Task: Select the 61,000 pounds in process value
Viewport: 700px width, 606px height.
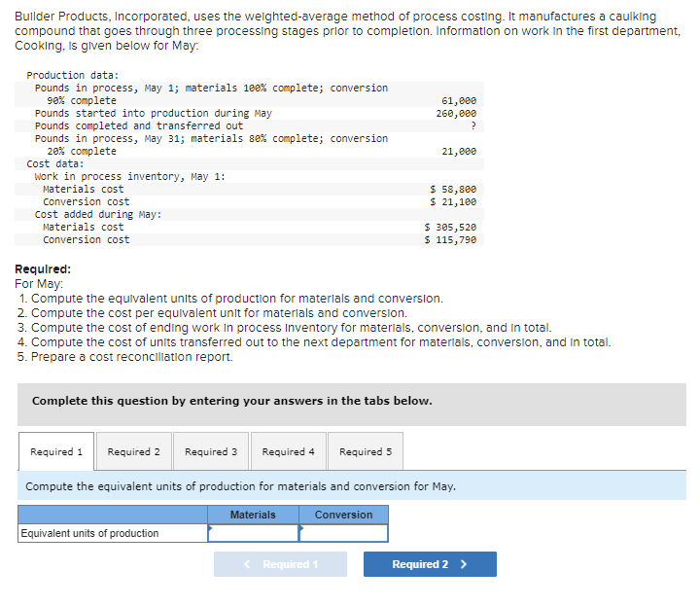Action: click(459, 100)
